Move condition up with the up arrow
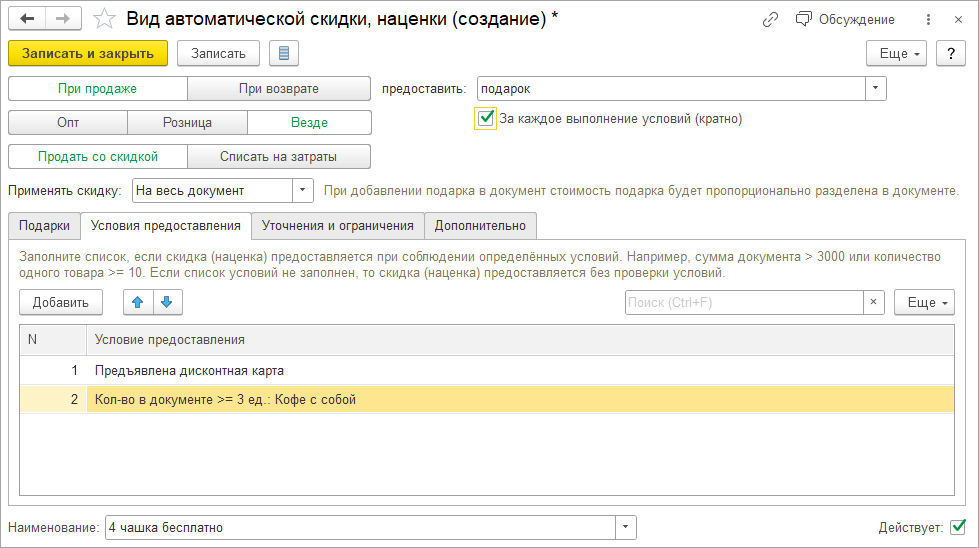 (x=138, y=302)
